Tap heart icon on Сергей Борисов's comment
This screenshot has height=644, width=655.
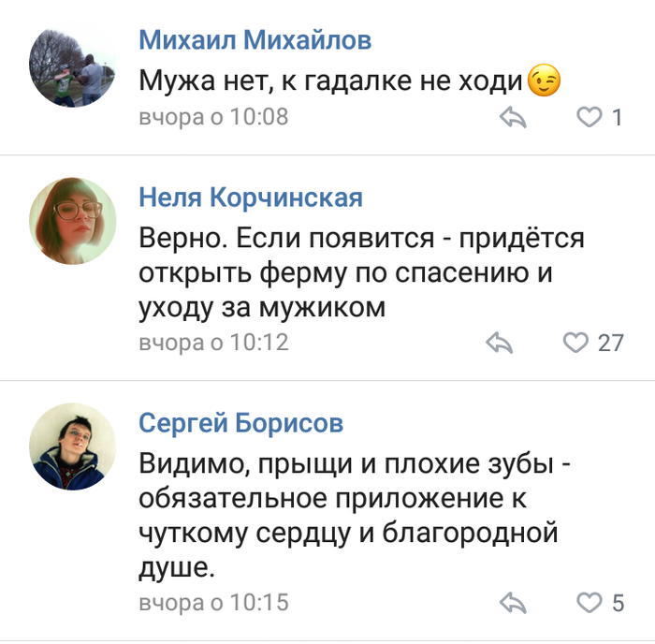tap(588, 602)
